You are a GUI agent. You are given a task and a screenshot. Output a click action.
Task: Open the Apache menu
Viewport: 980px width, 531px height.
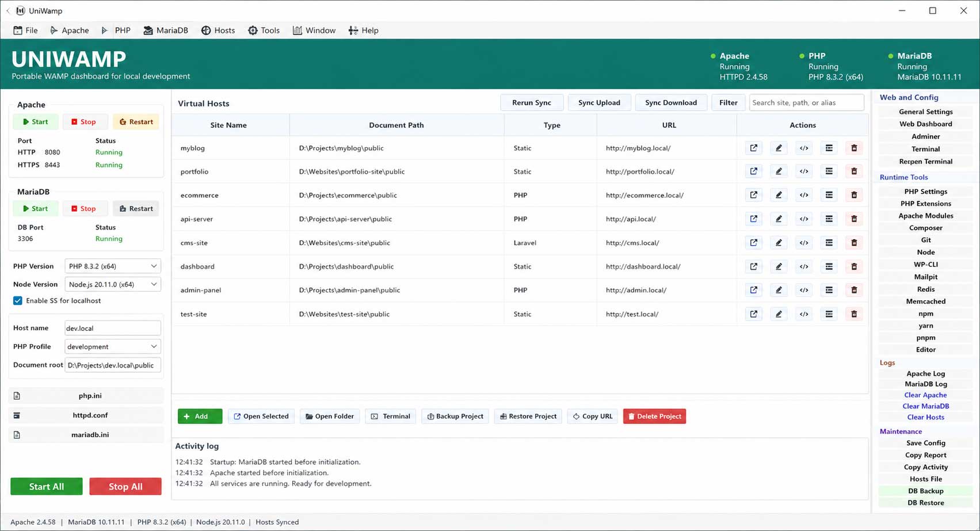[x=70, y=30]
